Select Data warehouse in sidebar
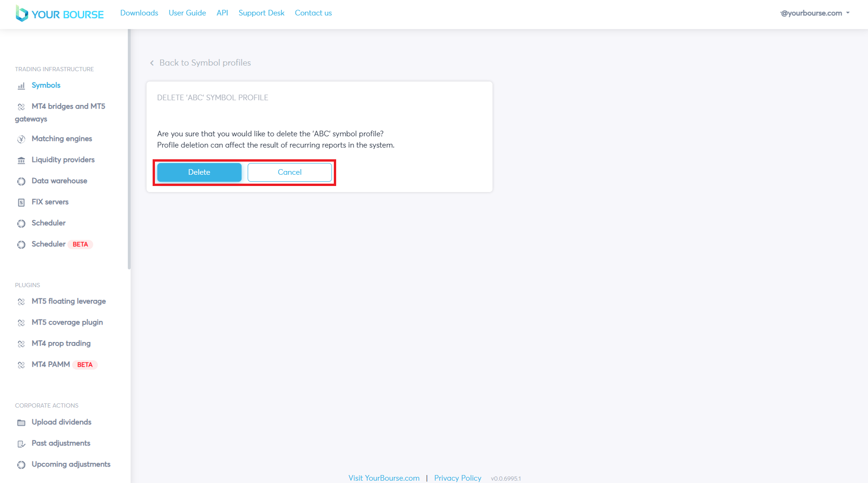 (x=59, y=181)
